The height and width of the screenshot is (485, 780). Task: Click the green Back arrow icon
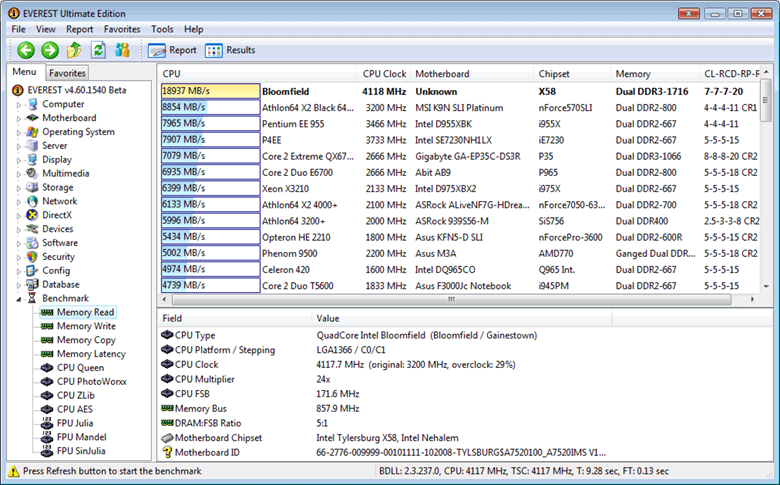tap(26, 50)
